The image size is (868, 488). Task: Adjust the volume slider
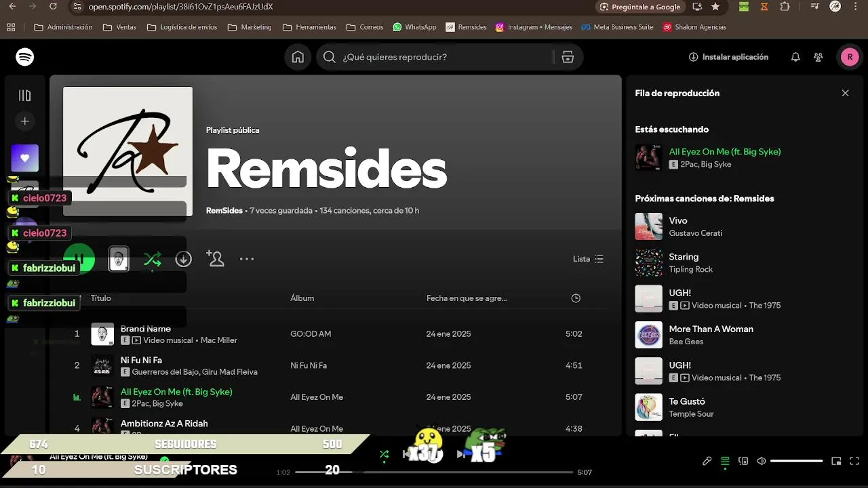tap(796, 461)
